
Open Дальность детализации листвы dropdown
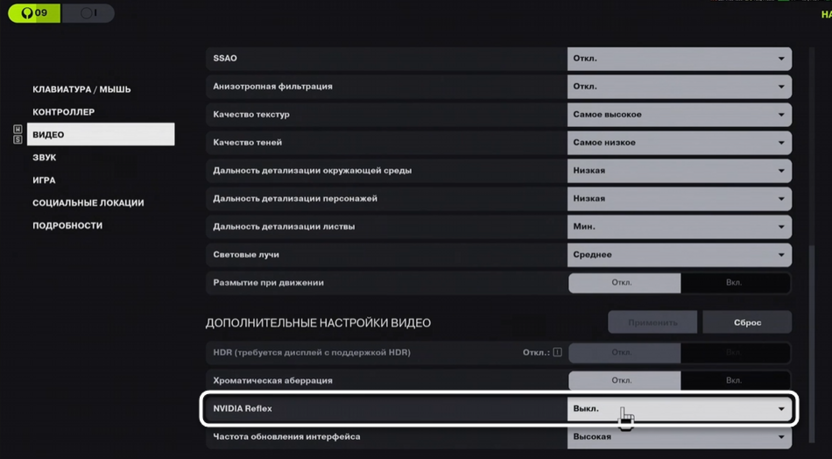(679, 227)
